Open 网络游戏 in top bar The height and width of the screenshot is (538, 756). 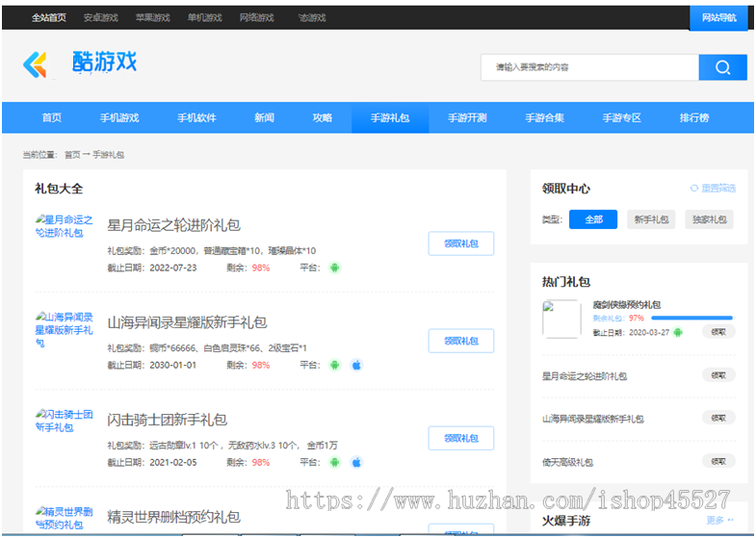[x=257, y=18]
